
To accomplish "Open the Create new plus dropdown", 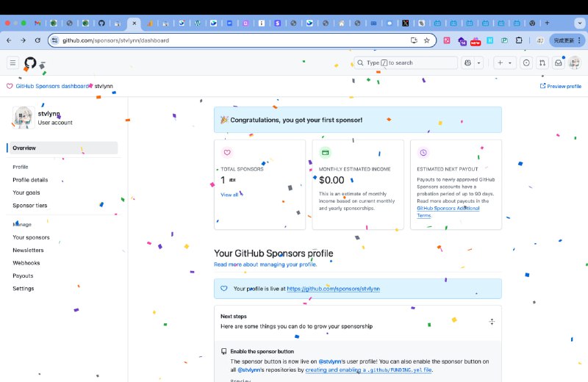I will pyautogui.click(x=504, y=63).
